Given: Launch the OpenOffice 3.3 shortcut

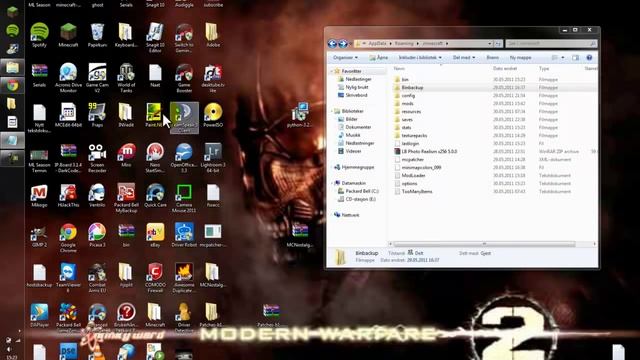Looking at the screenshot, I should point(184,158).
